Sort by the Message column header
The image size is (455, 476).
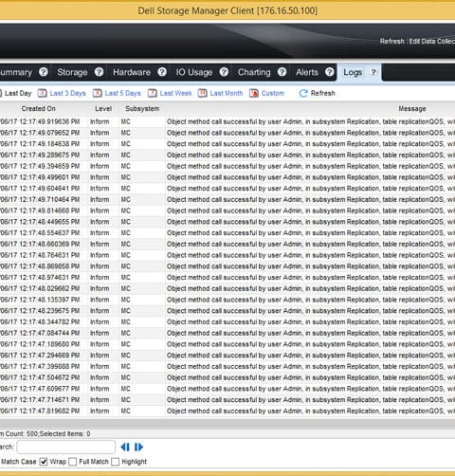point(412,109)
